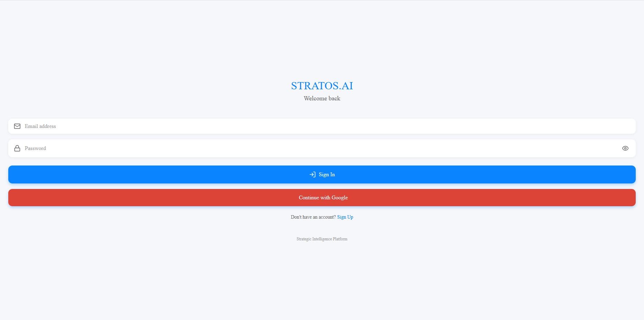Screen dimensions: 644x320
Task: Open the Sign Up link
Action: (345, 217)
